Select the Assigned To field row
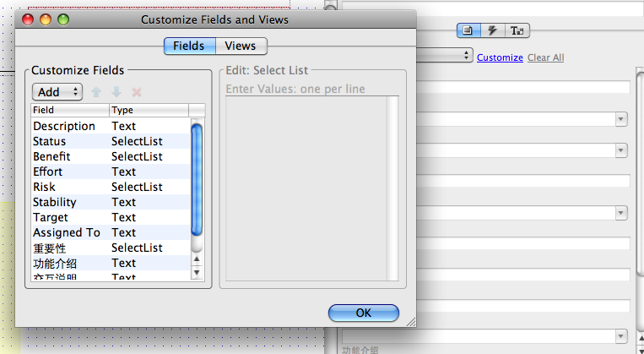The width and height of the screenshot is (644, 354). pyautogui.click(x=110, y=232)
